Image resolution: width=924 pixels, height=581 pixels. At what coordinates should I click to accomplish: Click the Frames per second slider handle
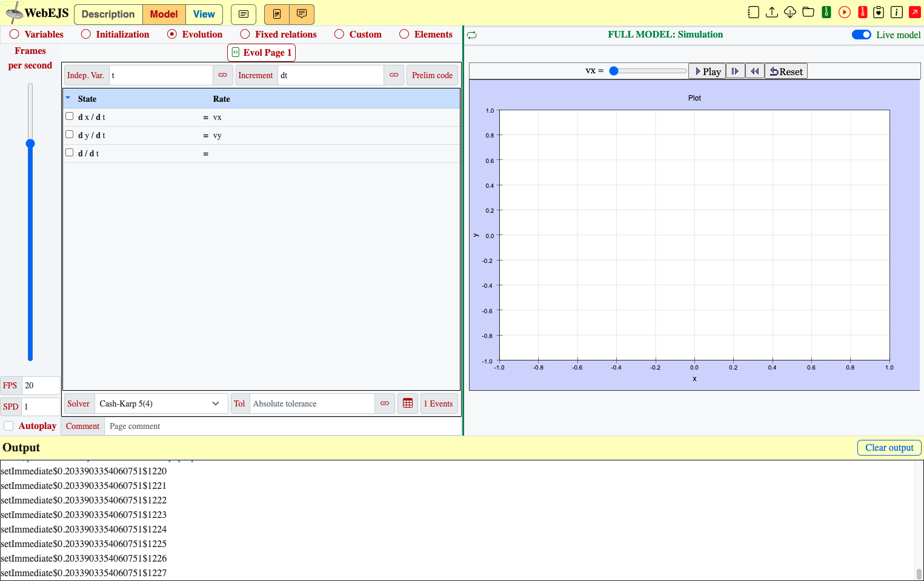click(30, 144)
